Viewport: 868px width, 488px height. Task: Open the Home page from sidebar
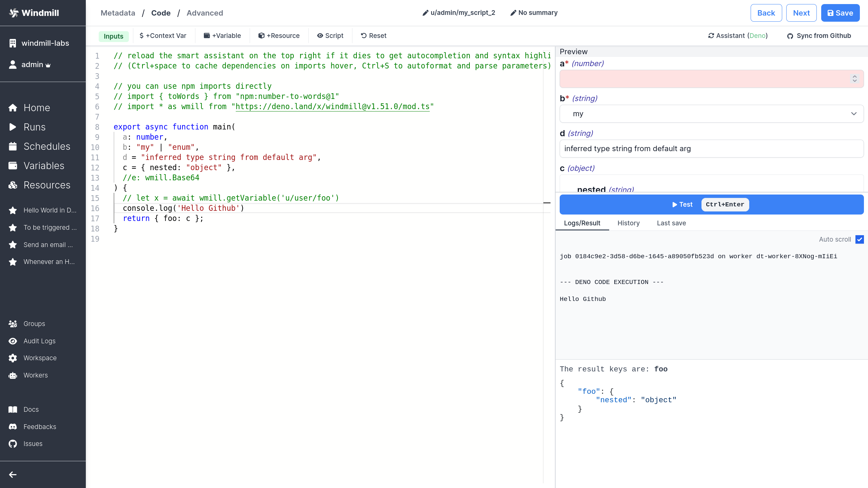pos(37,108)
